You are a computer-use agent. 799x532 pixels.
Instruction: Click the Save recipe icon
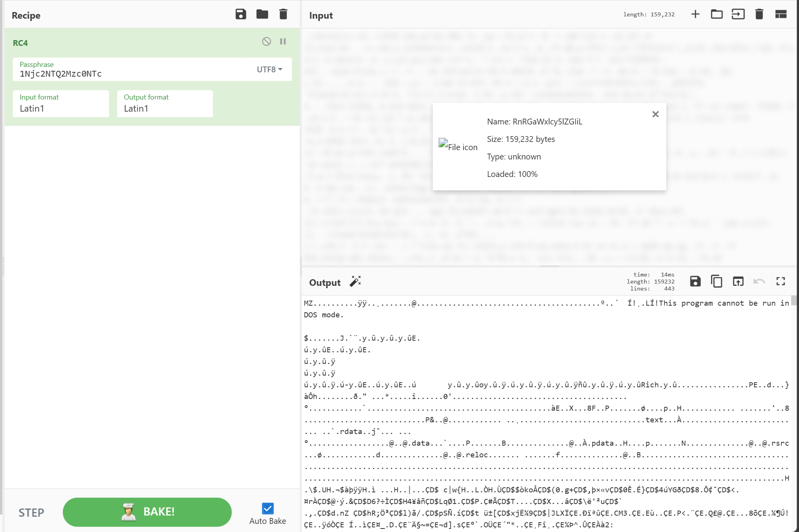(241, 14)
